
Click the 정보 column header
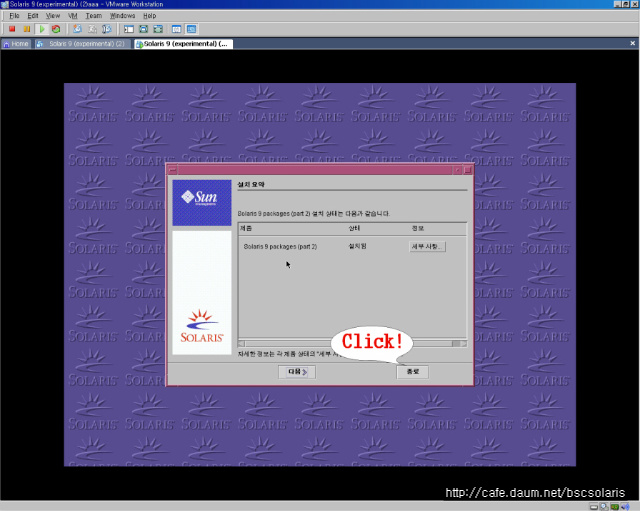click(418, 228)
